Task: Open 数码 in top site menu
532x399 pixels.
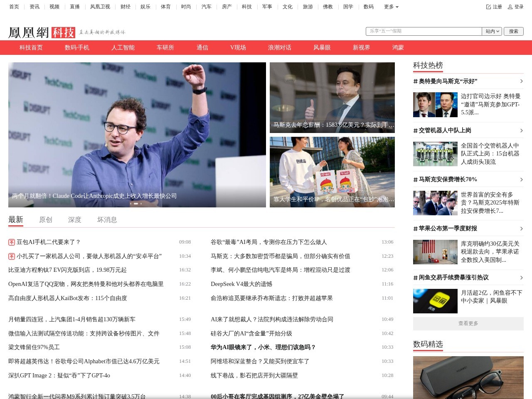Action: [x=369, y=7]
